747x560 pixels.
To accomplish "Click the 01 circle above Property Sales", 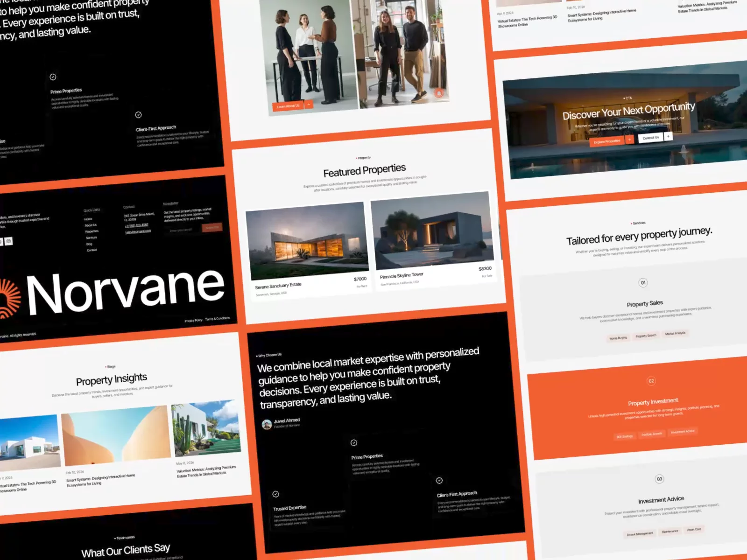I will point(643,282).
